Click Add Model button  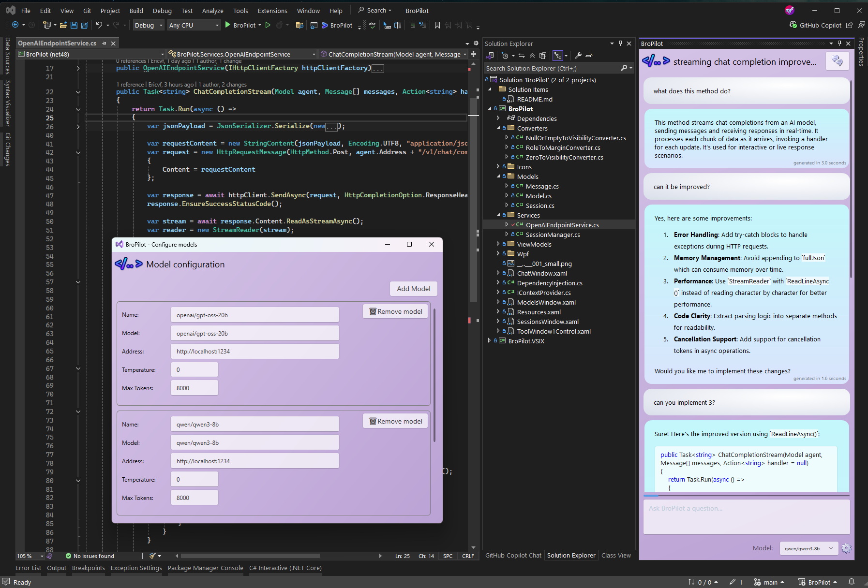tap(414, 289)
